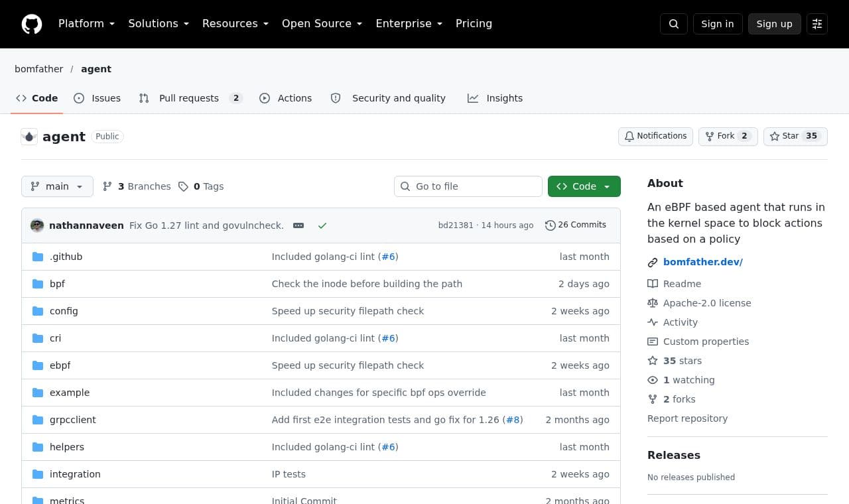Click the Notifications button
The width and height of the screenshot is (849, 504).
(x=655, y=137)
